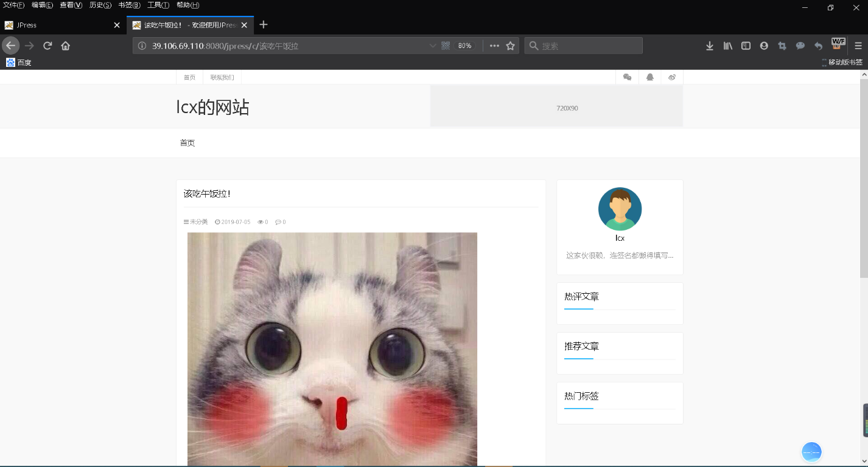Click the article title 该吃午饭拉!
868x467 pixels.
tap(207, 194)
